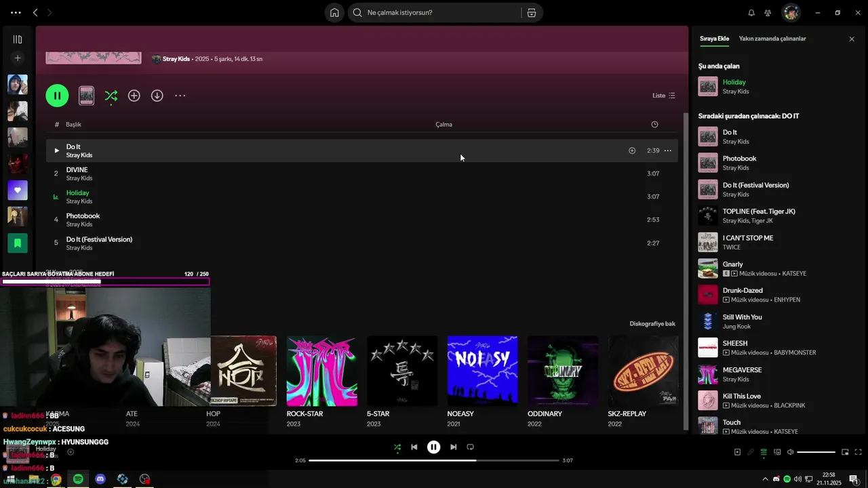
Task: Skip to the next track
Action: point(454,447)
